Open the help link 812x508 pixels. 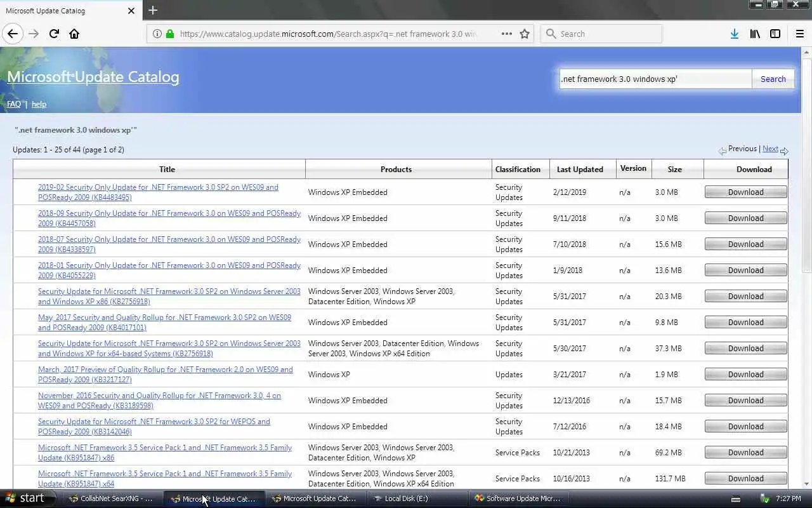(39, 104)
